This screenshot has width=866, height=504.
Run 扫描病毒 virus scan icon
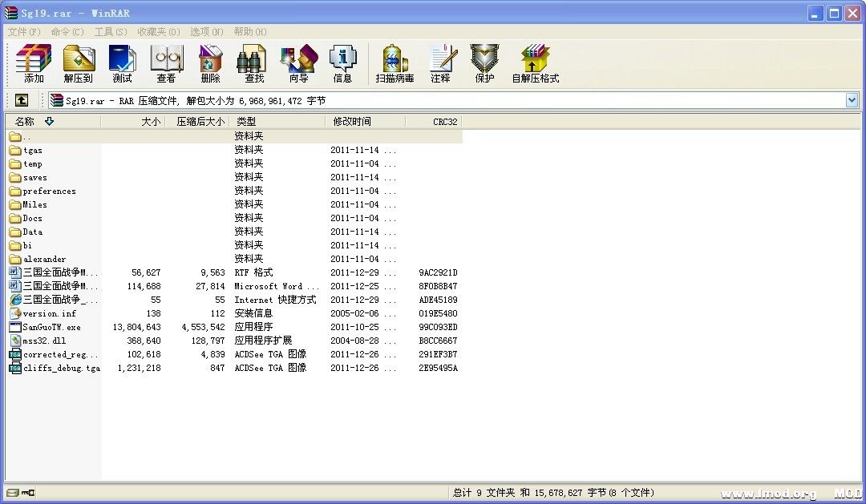395,63
